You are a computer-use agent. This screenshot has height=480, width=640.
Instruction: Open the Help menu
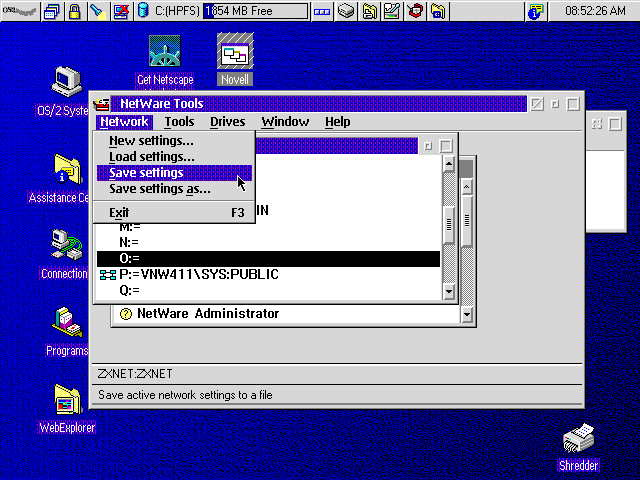[338, 122]
